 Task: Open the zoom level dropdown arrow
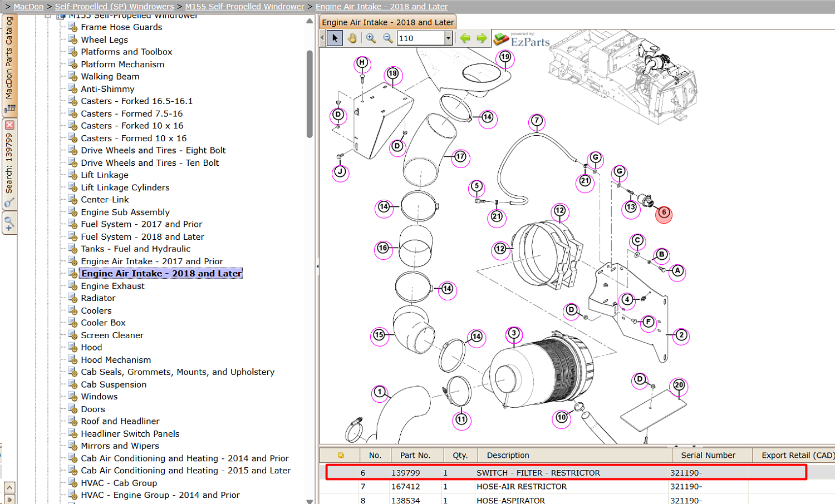click(448, 38)
